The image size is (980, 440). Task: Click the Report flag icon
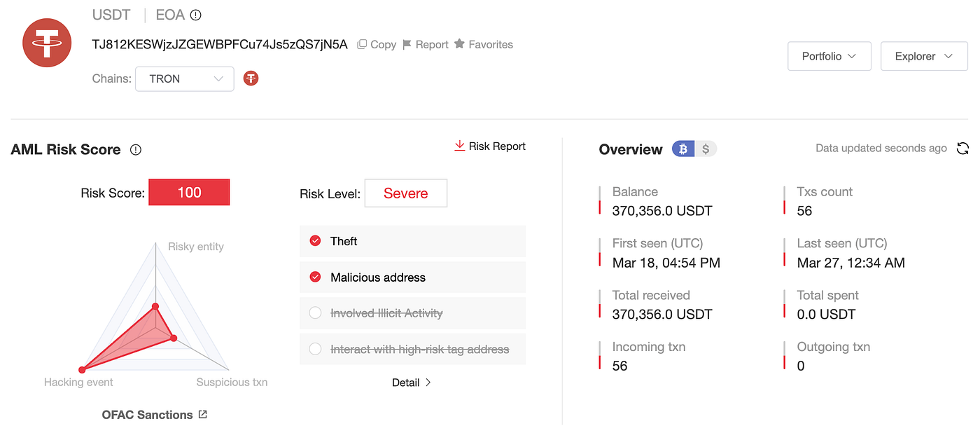[x=407, y=44]
